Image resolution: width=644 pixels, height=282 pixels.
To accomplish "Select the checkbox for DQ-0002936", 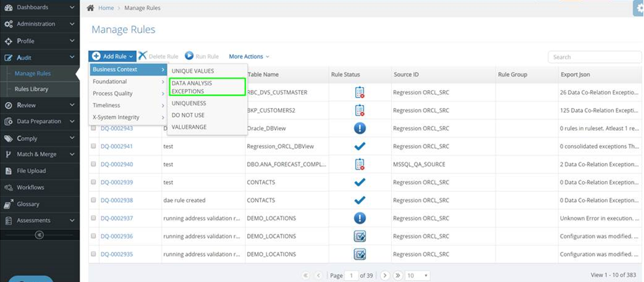I will 94,236.
